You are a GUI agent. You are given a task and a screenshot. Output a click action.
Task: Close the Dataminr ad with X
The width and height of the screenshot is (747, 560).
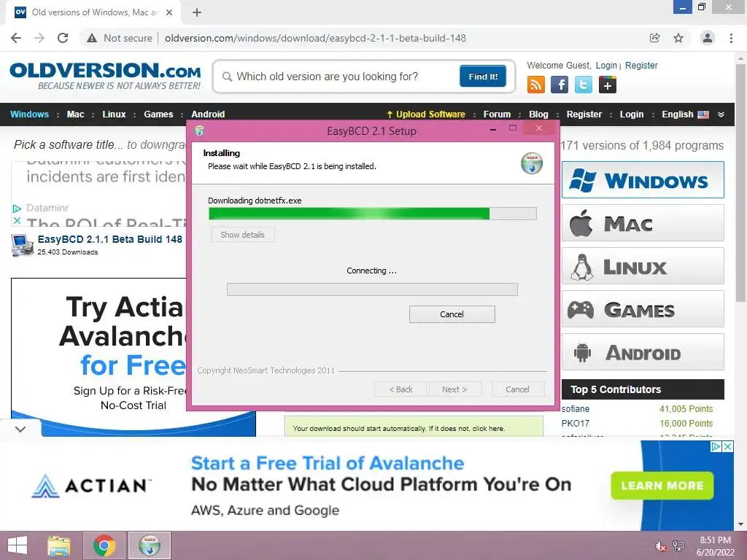(18, 220)
